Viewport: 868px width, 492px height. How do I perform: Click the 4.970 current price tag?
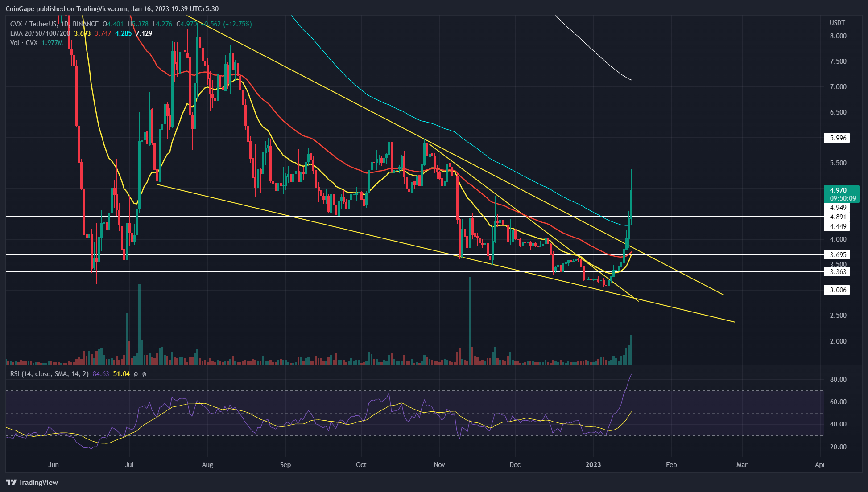[x=839, y=190]
